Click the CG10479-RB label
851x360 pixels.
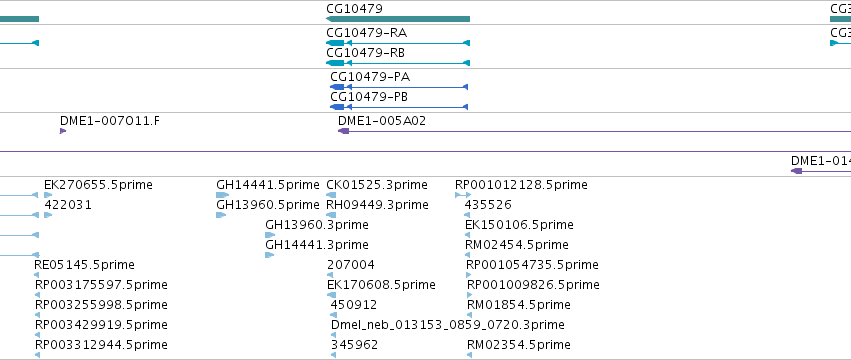365,53
